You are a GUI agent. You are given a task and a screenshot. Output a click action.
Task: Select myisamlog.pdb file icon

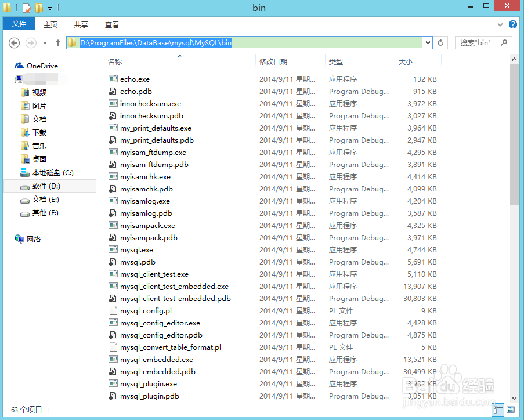coord(113,213)
